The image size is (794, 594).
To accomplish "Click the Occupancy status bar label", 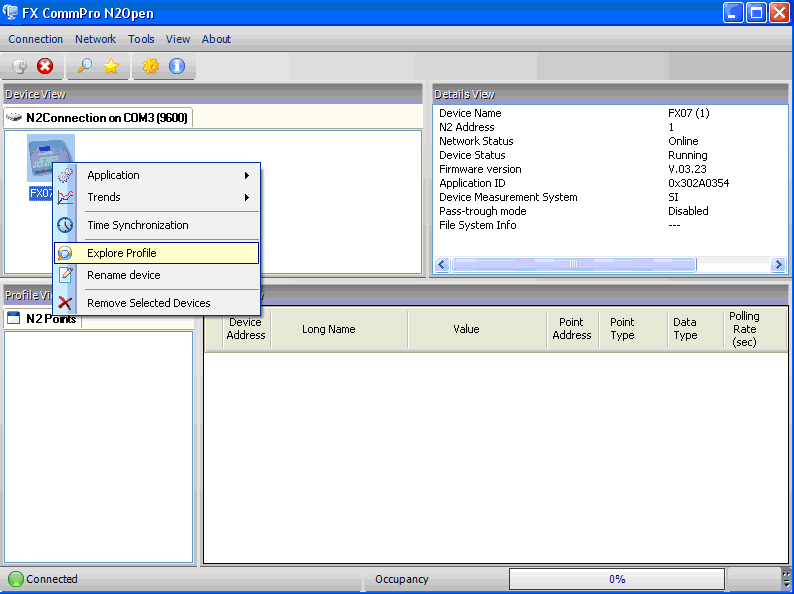I will [402, 579].
